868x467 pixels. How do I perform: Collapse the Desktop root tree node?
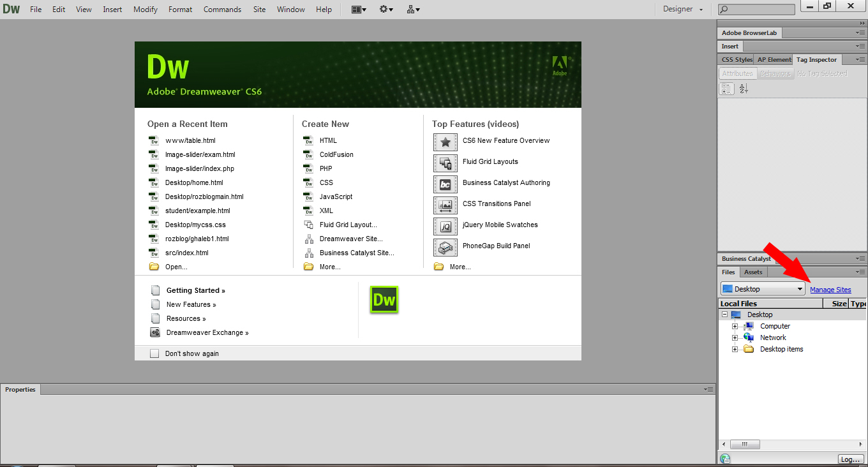[724, 315]
